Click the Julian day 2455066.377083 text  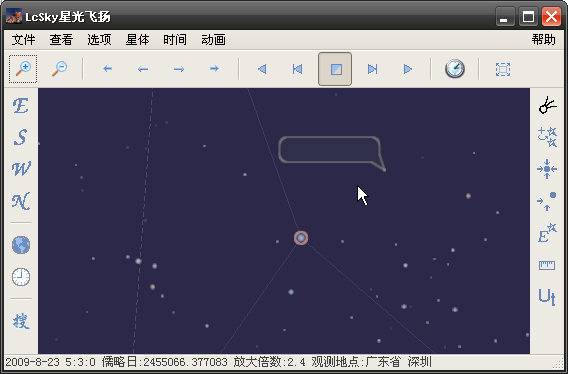coord(165,362)
